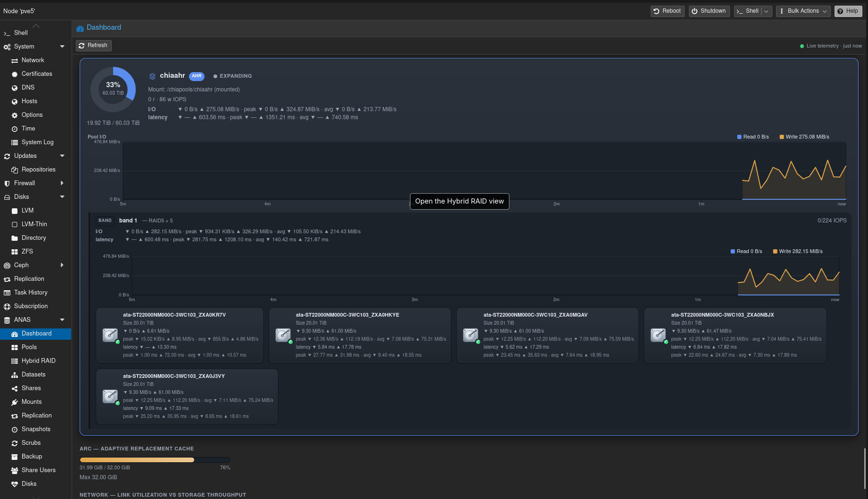Click the band 1 Read legend swatch
The image size is (868, 499).
[733, 251]
